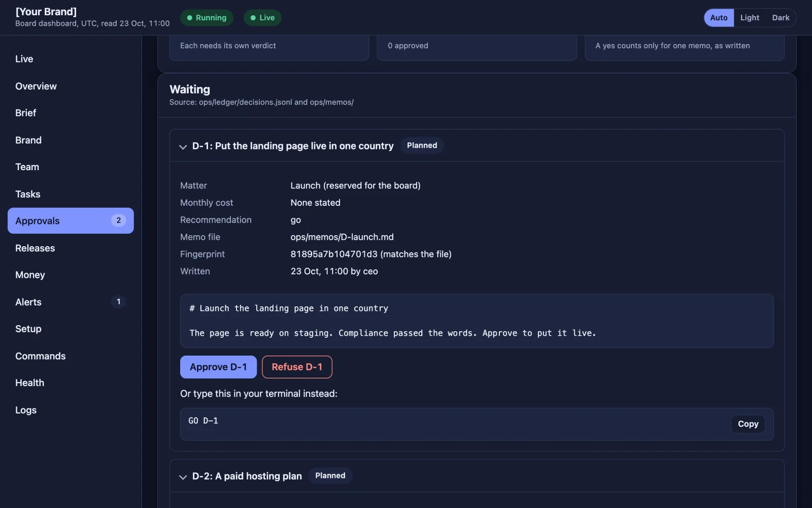Click the memo path ops/memos/D-launch.md
The width and height of the screenshot is (812, 508).
(342, 237)
